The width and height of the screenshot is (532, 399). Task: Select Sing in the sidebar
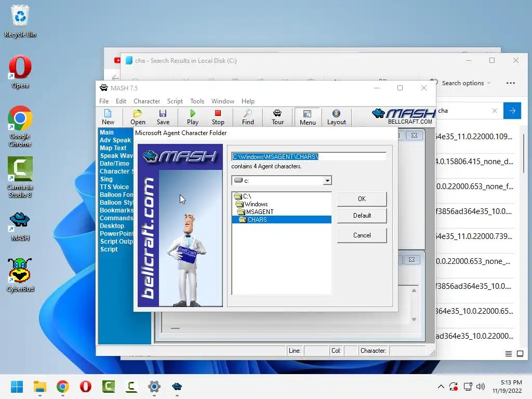(x=106, y=179)
